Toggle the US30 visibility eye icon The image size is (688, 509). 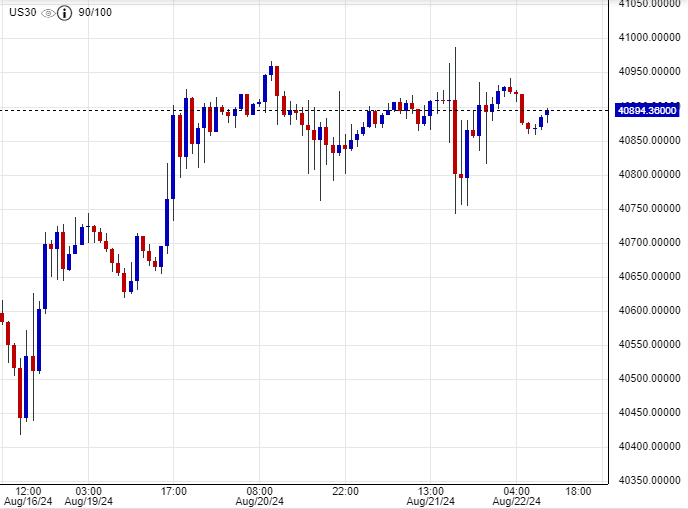(48, 13)
